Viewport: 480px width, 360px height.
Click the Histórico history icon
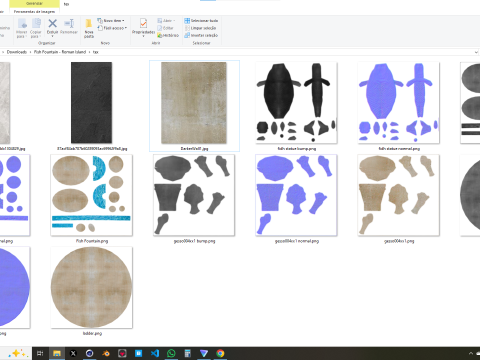(x=168, y=35)
